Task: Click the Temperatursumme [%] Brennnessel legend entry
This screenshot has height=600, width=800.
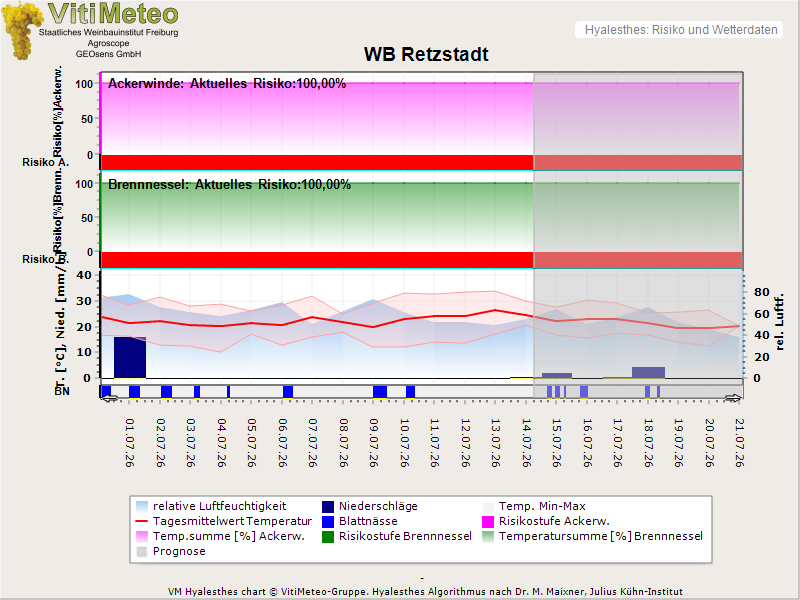Action: [593, 536]
